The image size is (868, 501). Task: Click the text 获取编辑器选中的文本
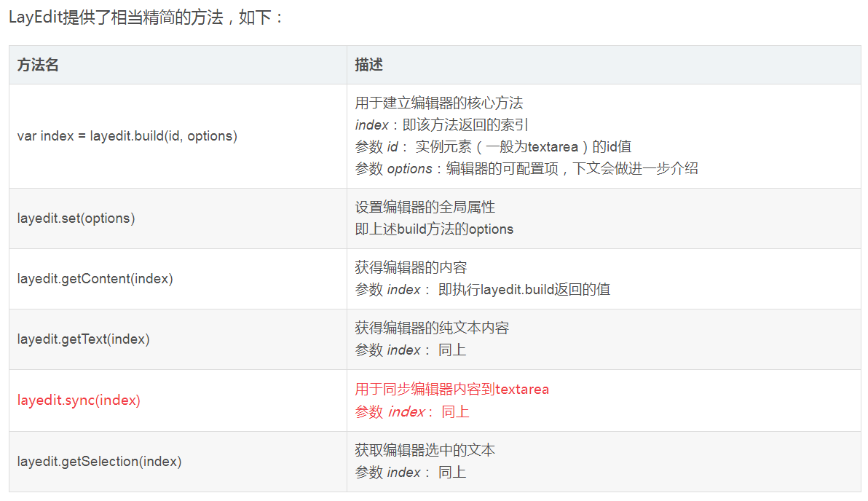425,450
